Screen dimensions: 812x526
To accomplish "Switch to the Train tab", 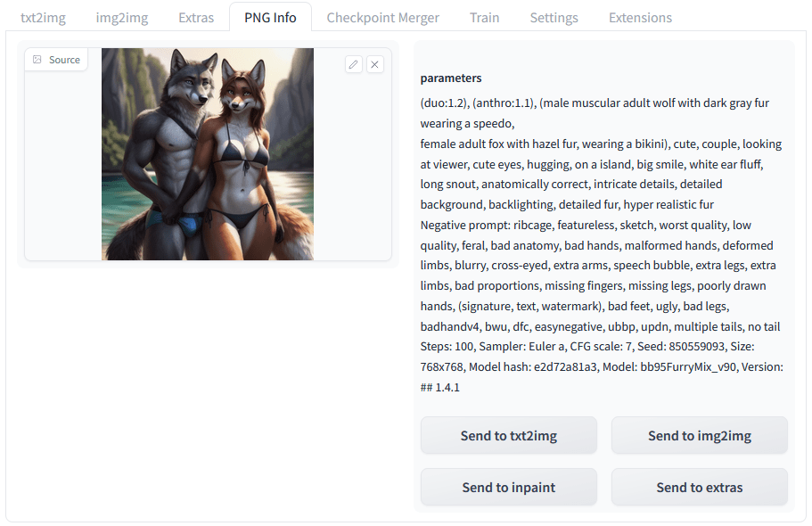I will 484,18.
